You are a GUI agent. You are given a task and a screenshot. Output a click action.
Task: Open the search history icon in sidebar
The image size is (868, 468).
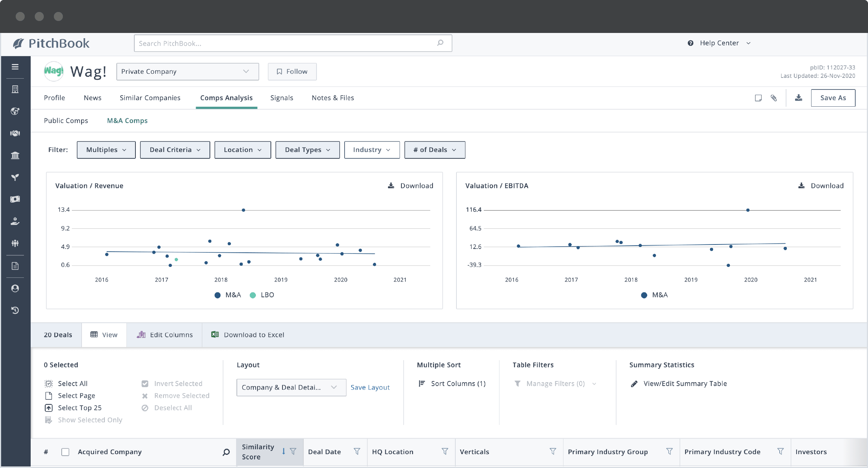click(x=15, y=310)
